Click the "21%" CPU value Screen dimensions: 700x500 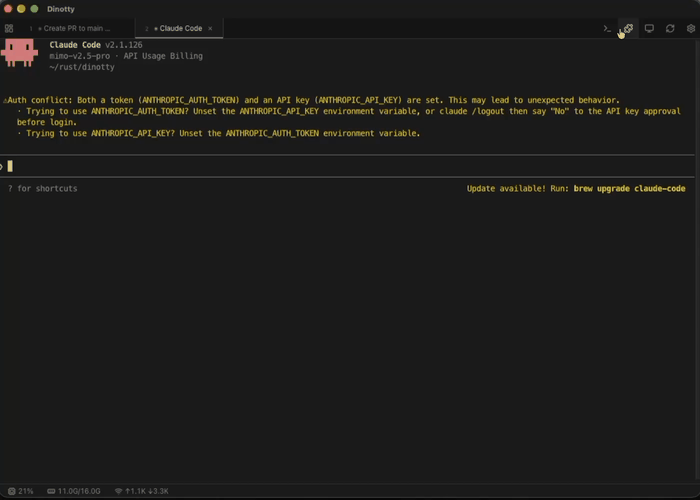pyautogui.click(x=25, y=491)
